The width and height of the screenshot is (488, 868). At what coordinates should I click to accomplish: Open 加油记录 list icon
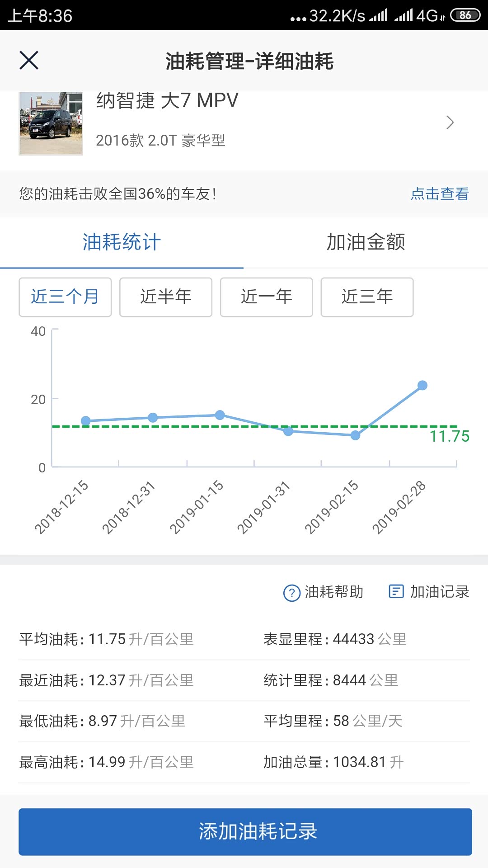point(396,591)
